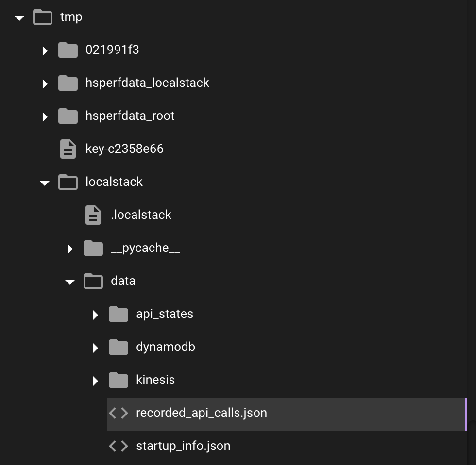Open startup_info.json file
Image resolution: width=476 pixels, height=465 pixels.
tap(183, 446)
